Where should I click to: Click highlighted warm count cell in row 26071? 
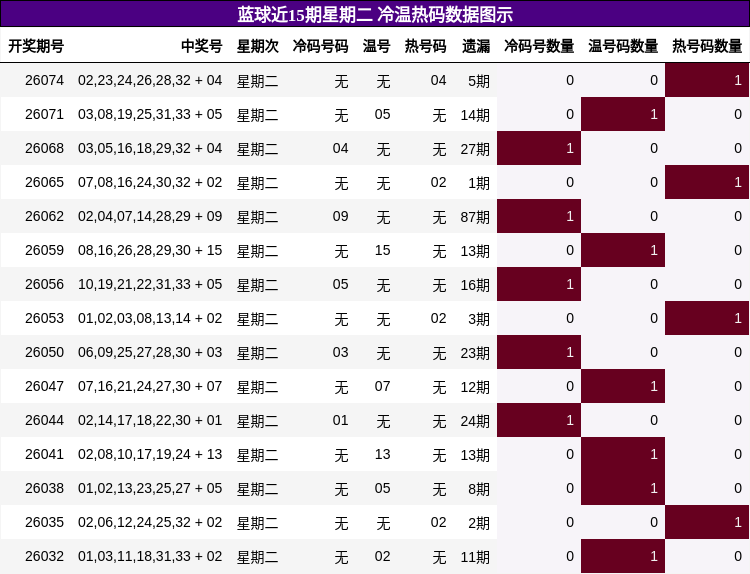623,114
